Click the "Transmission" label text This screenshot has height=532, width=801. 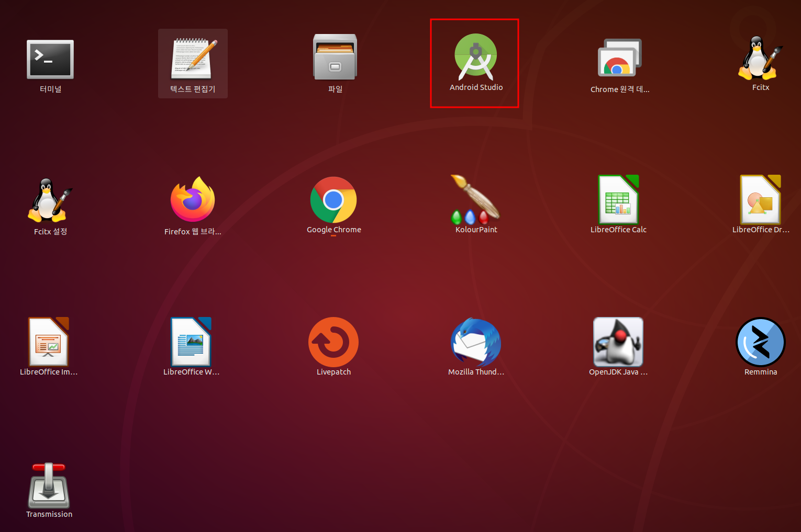[49, 514]
